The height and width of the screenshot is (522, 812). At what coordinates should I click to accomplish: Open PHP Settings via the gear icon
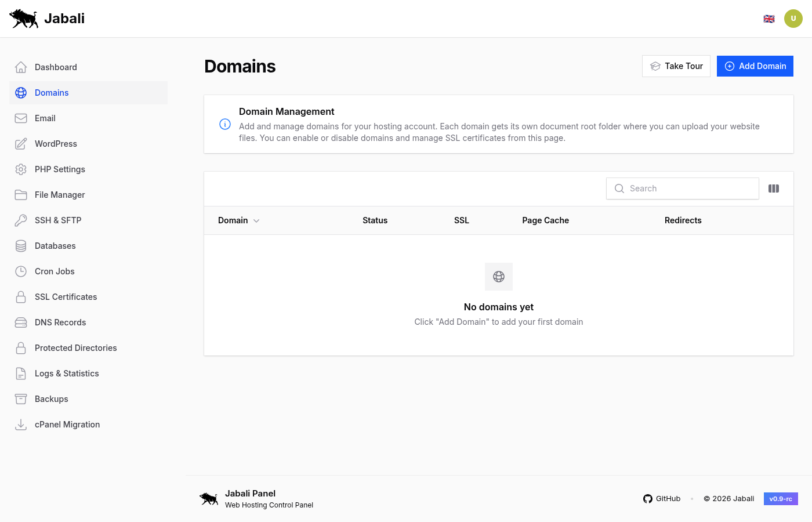pos(21,169)
